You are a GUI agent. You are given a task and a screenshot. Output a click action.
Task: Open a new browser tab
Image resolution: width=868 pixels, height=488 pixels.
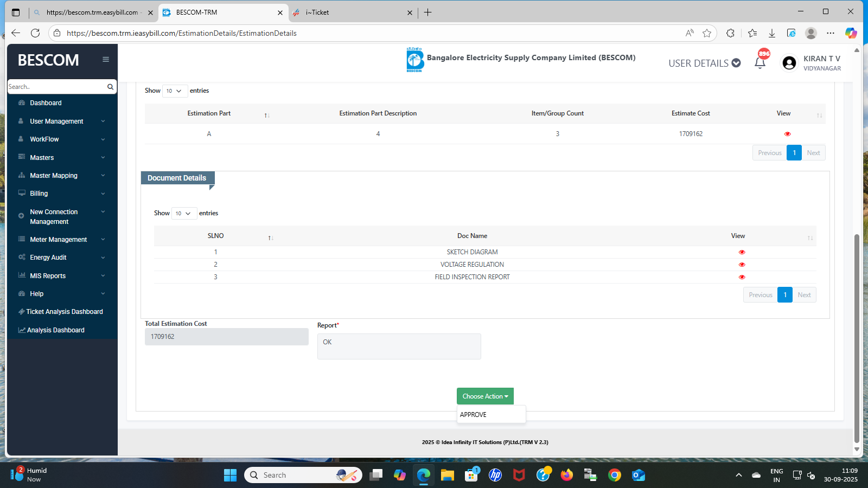(427, 12)
